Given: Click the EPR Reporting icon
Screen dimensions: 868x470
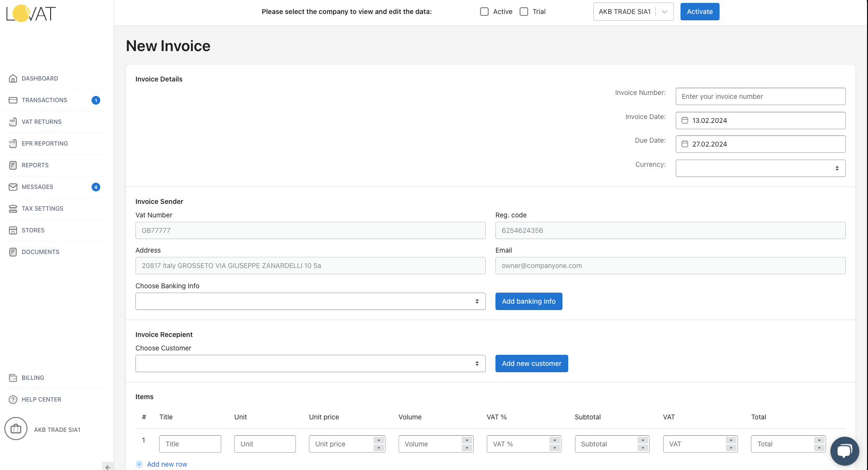Looking at the screenshot, I should pos(13,144).
